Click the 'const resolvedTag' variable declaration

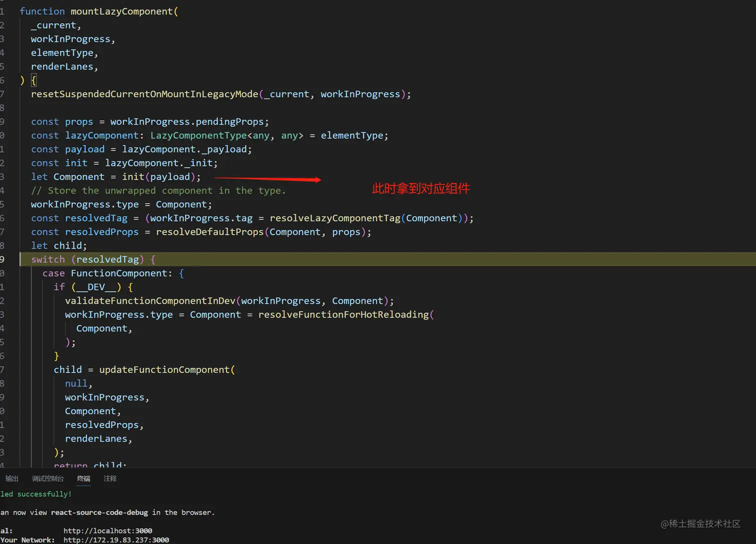(79, 218)
